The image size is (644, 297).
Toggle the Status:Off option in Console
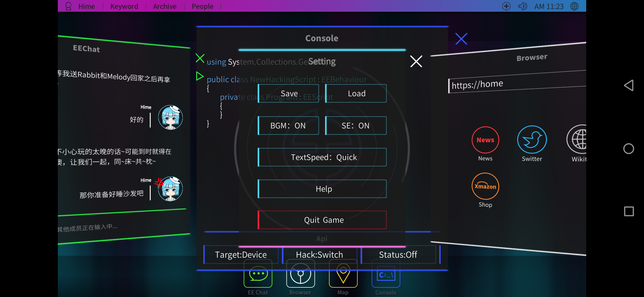click(398, 255)
